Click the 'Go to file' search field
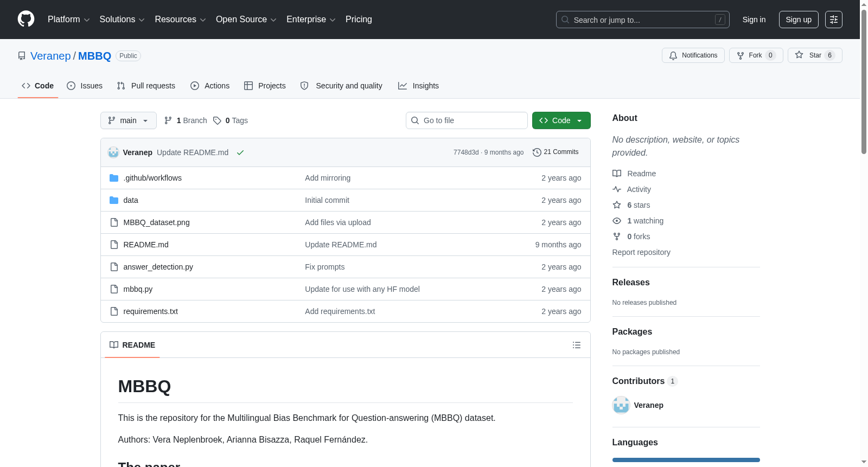The image size is (868, 467). tap(467, 120)
